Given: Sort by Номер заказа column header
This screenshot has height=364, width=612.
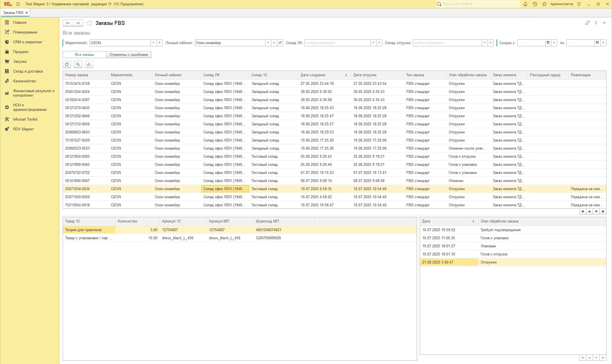Looking at the screenshot, I should 86,75.
